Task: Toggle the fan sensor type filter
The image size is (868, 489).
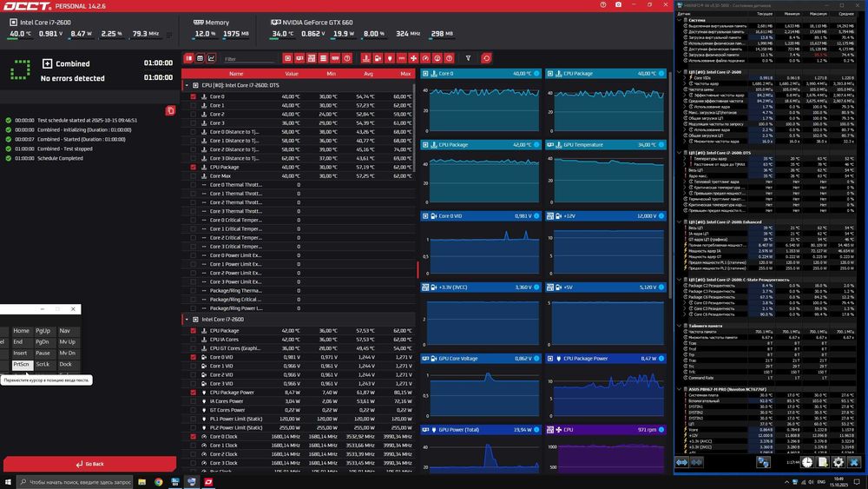Action: coord(413,58)
